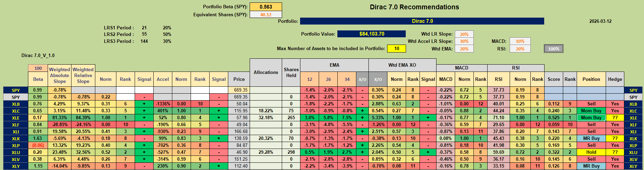Select XLE wtd EMA x/o 5.33% cell
Screen dimensions: 644x170
tap(378, 118)
